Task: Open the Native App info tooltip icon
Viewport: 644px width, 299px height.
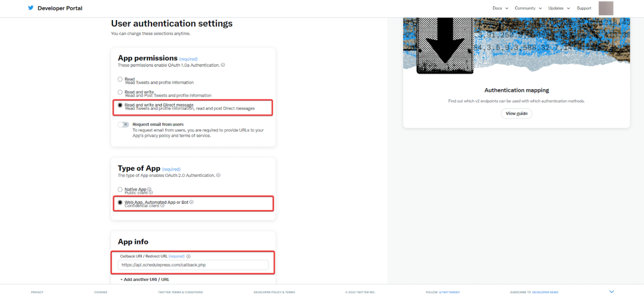Action: (x=149, y=189)
